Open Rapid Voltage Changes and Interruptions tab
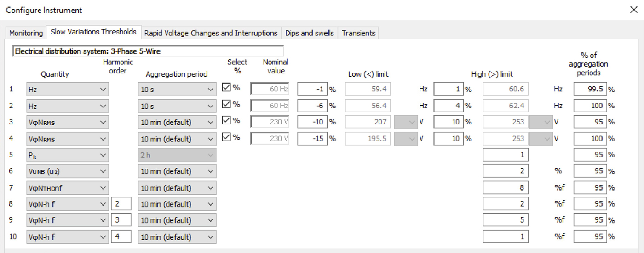This screenshot has width=644, height=253. coord(211,33)
